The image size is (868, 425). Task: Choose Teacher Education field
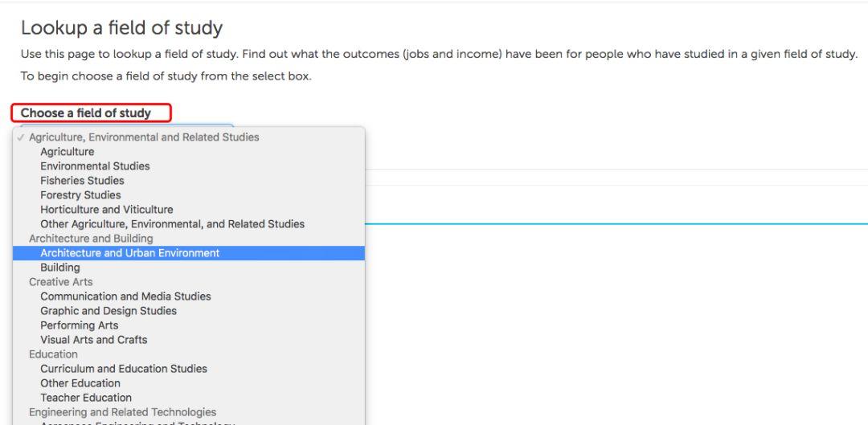(86, 398)
